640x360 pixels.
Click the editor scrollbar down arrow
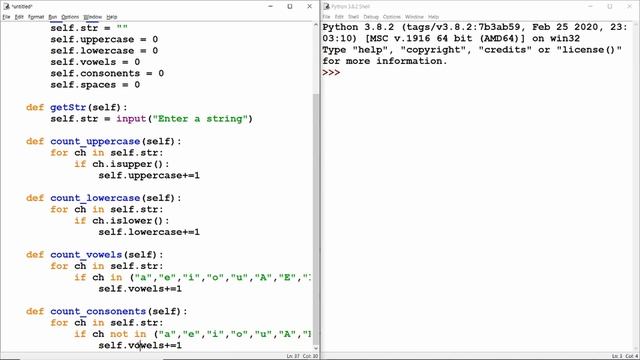316,348
